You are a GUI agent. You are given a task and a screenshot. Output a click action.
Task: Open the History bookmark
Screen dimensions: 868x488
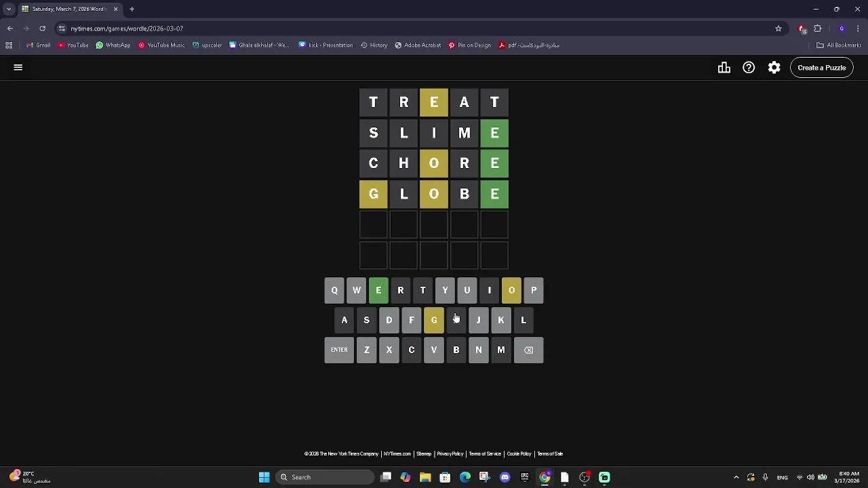374,45
